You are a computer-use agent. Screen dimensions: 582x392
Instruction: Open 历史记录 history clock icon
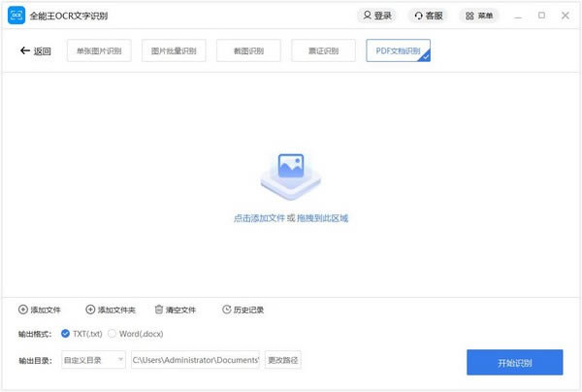click(226, 310)
